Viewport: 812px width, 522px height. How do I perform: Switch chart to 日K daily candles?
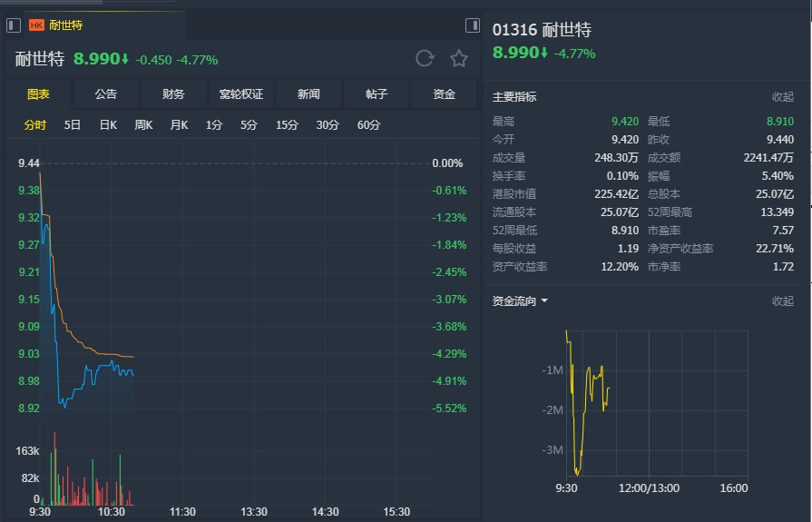coord(108,125)
